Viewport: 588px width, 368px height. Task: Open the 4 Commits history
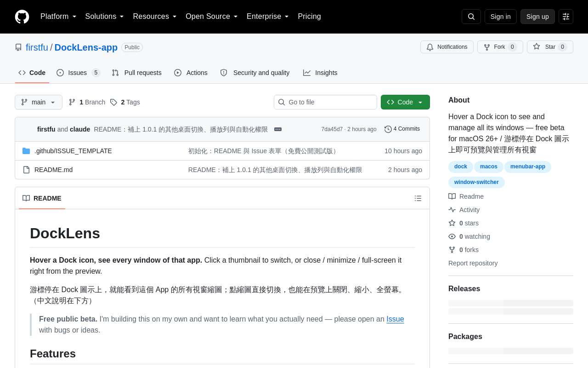(402, 129)
